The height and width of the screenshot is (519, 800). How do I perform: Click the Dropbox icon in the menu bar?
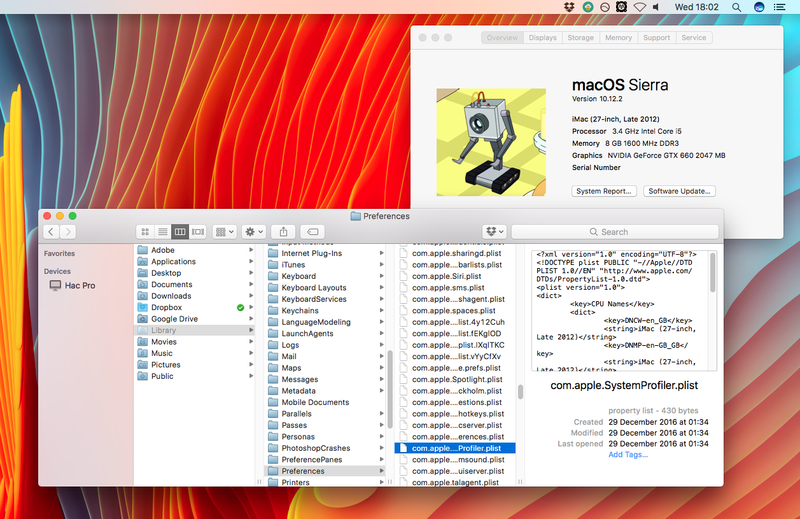tap(569, 7)
